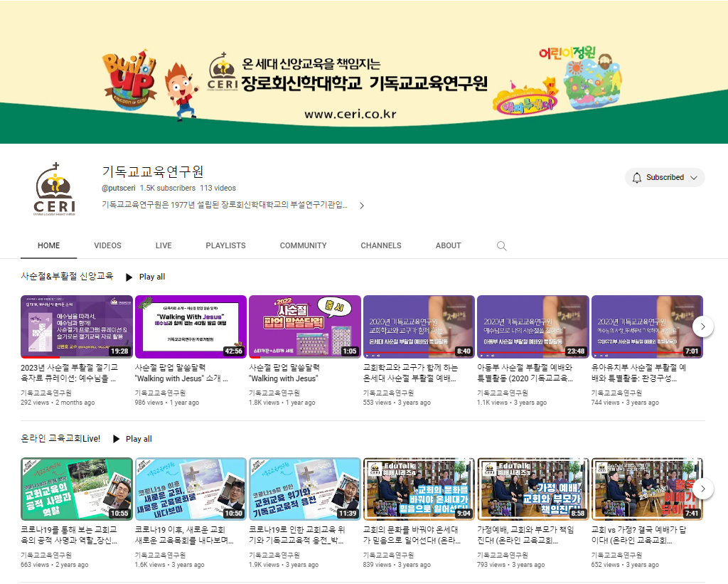Open the 23:48 아동부 사순절 thumbnail

533,326
